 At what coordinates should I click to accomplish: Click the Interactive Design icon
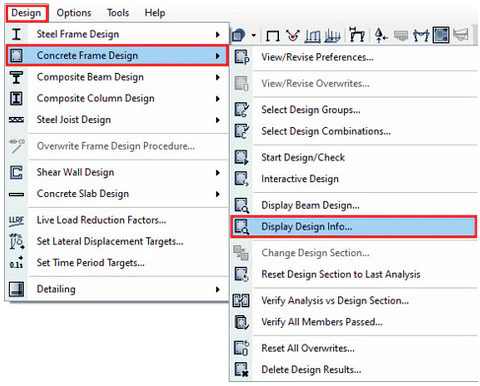pyautogui.click(x=242, y=179)
